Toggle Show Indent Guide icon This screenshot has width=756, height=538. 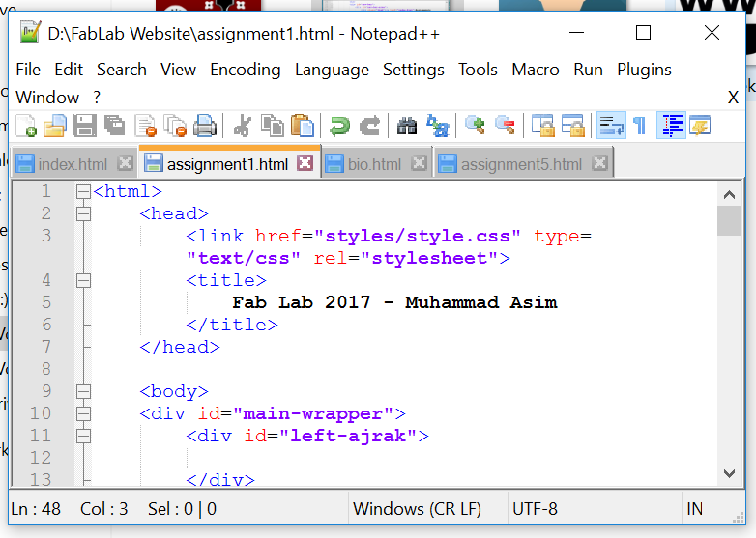672,126
